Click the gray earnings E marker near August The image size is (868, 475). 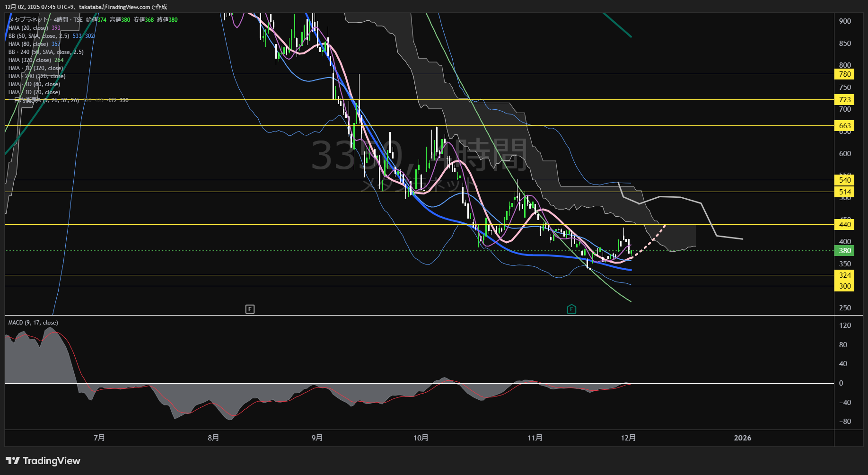pyautogui.click(x=250, y=309)
